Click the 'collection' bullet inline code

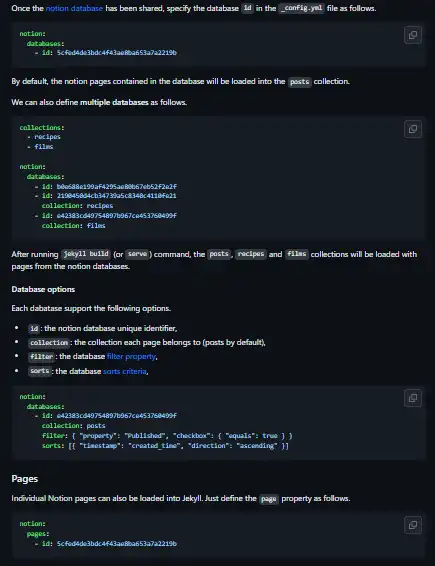click(49, 342)
